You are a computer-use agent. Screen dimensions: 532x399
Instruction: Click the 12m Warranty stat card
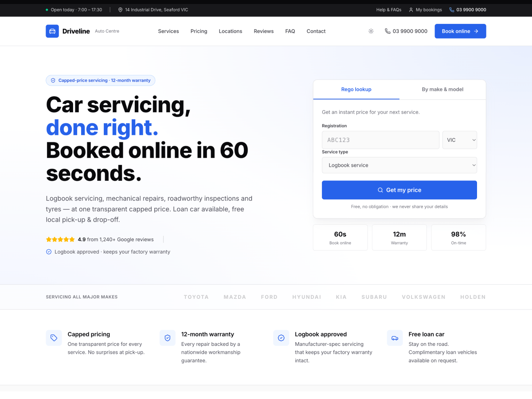(399, 238)
